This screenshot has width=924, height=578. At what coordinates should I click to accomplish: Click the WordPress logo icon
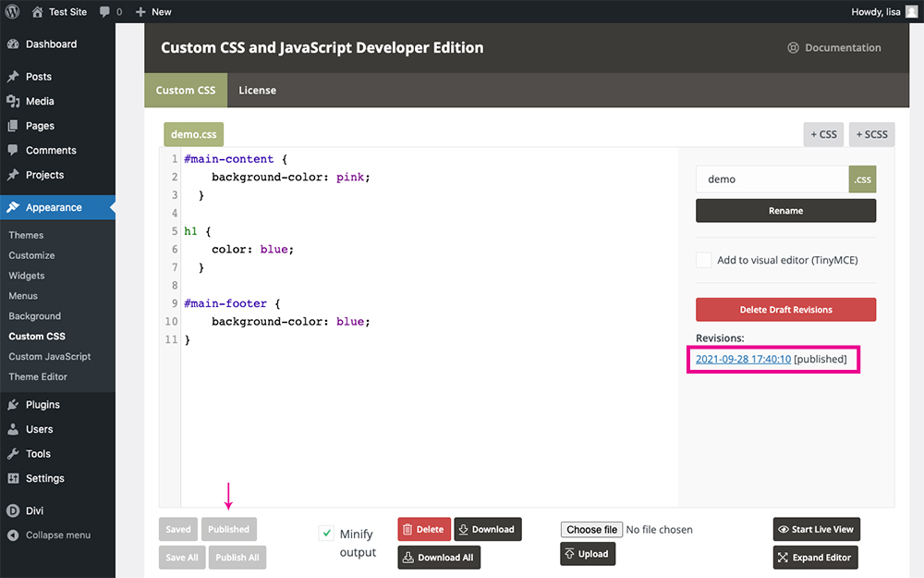pos(12,12)
